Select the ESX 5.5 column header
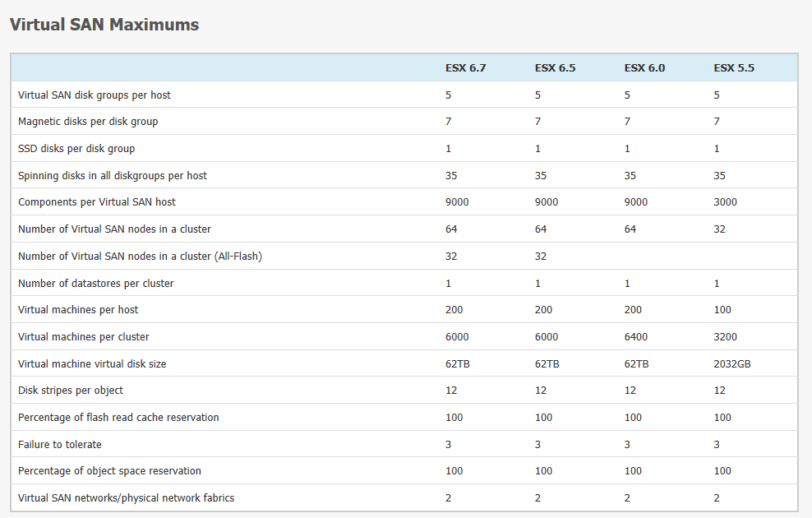Viewport: 812px width, 518px height. [734, 68]
